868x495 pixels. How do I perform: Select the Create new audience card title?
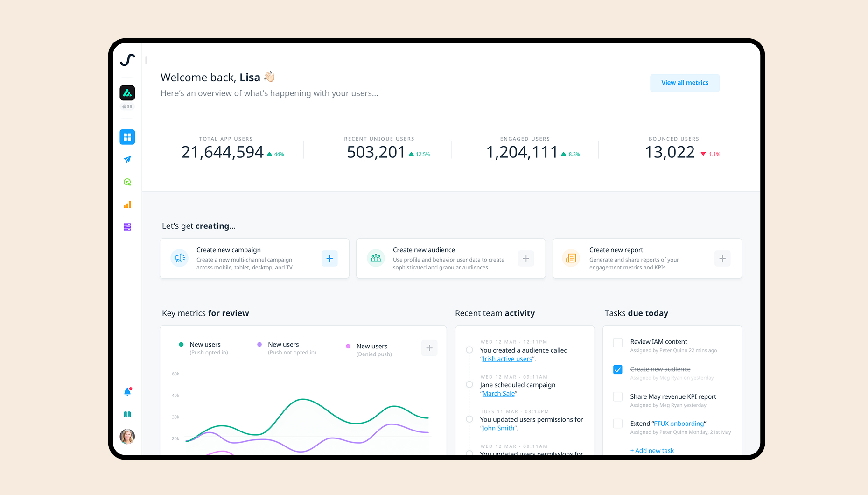pos(424,250)
